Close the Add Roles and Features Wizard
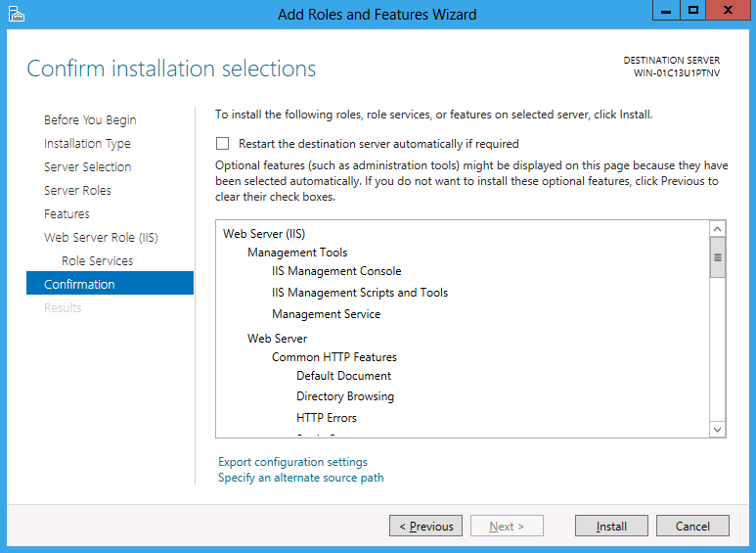Image resolution: width=756 pixels, height=553 pixels. [728, 10]
